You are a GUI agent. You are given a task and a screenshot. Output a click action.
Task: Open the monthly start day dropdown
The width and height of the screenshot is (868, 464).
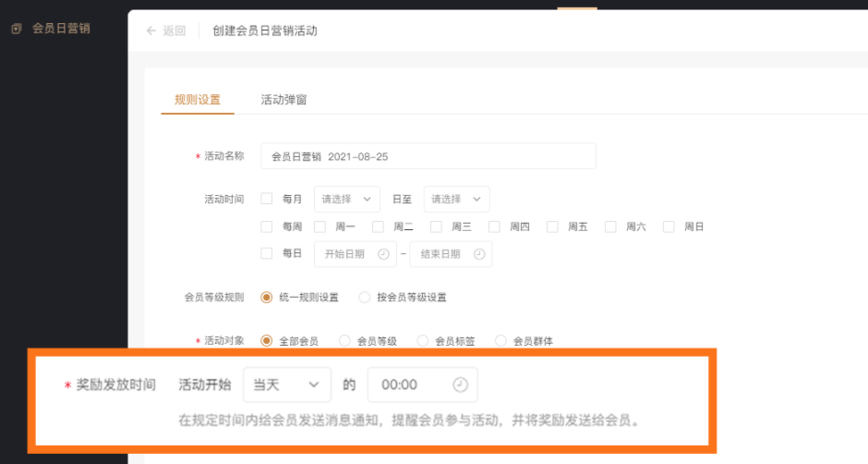346,199
